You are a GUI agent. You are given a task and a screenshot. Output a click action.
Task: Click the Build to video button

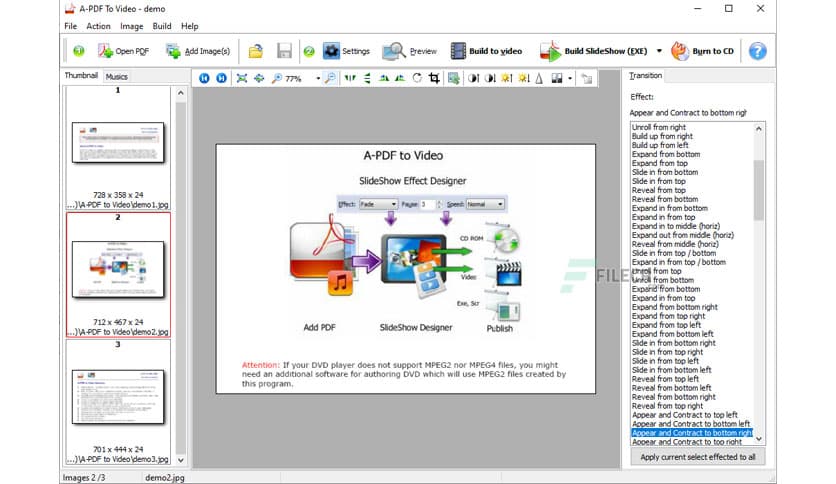click(486, 51)
